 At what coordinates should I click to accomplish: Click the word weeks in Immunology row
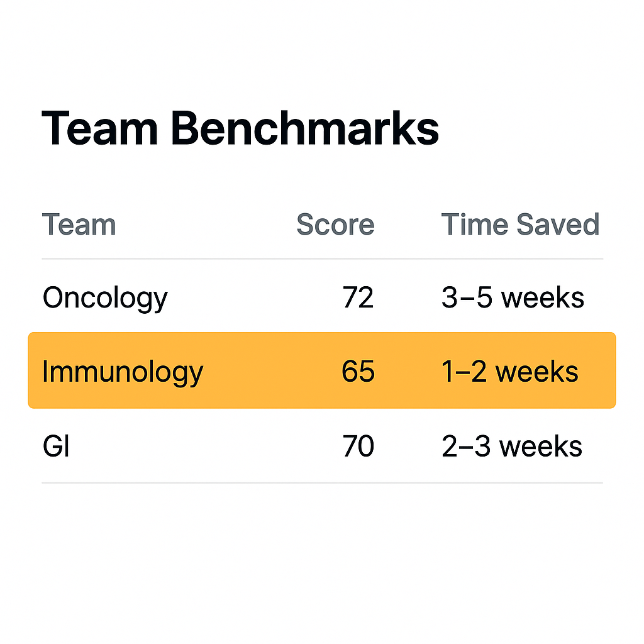[537, 371]
